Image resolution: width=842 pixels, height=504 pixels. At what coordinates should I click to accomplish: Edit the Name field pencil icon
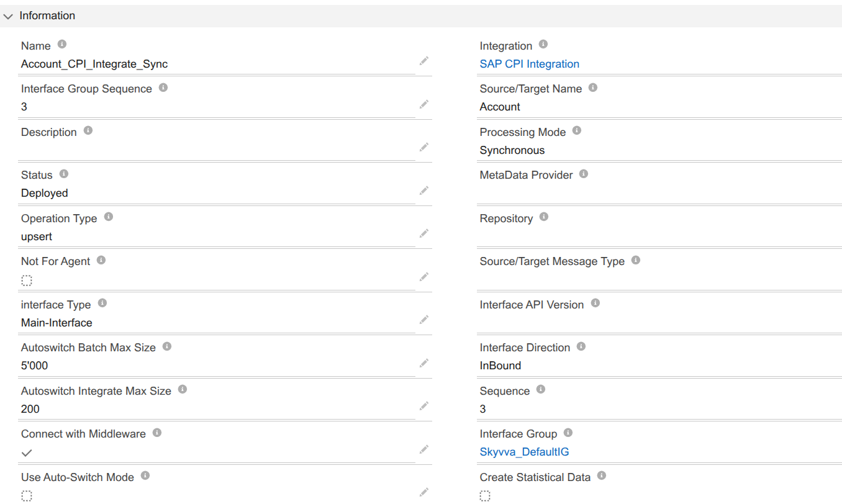[x=424, y=61]
